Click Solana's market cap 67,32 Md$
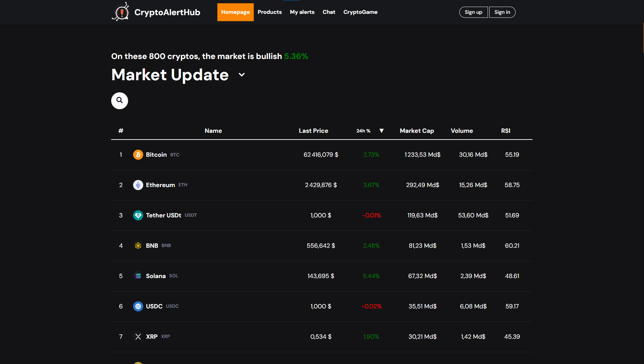This screenshot has width=644, height=364. click(x=423, y=276)
